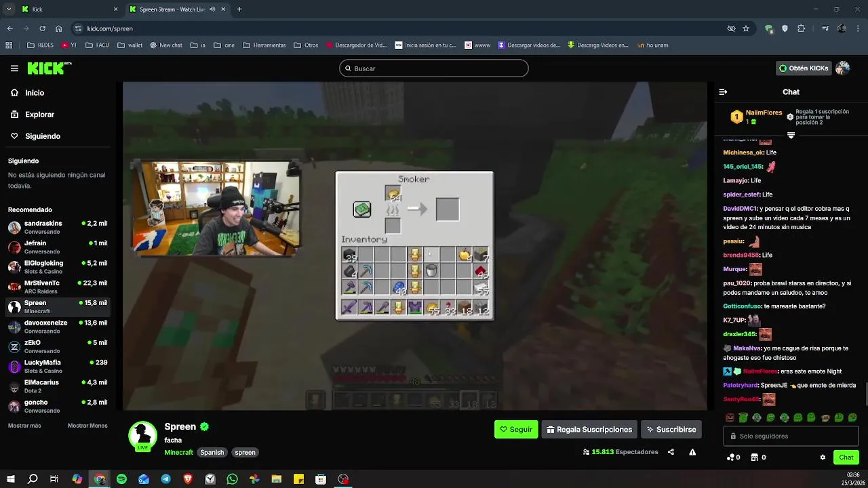
Task: Open the hamburger sidebar menu
Action: [x=14, y=68]
